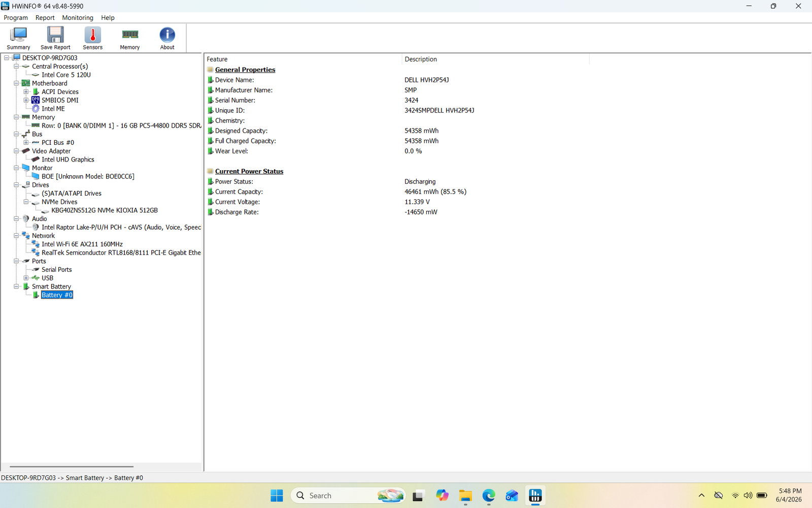The width and height of the screenshot is (812, 508).
Task: Expand the PCI Bus #0 node
Action: pos(26,143)
